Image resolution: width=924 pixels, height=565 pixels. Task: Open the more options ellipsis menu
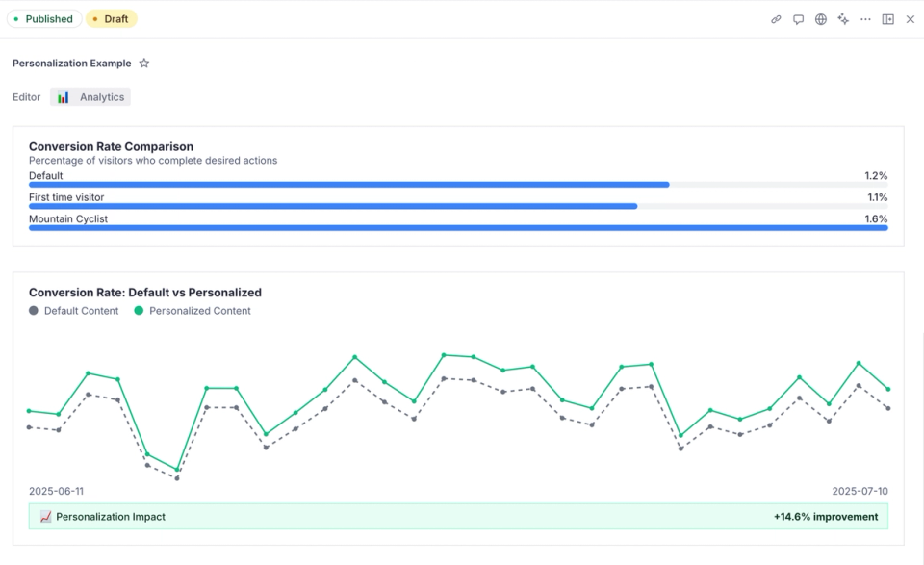click(x=865, y=19)
